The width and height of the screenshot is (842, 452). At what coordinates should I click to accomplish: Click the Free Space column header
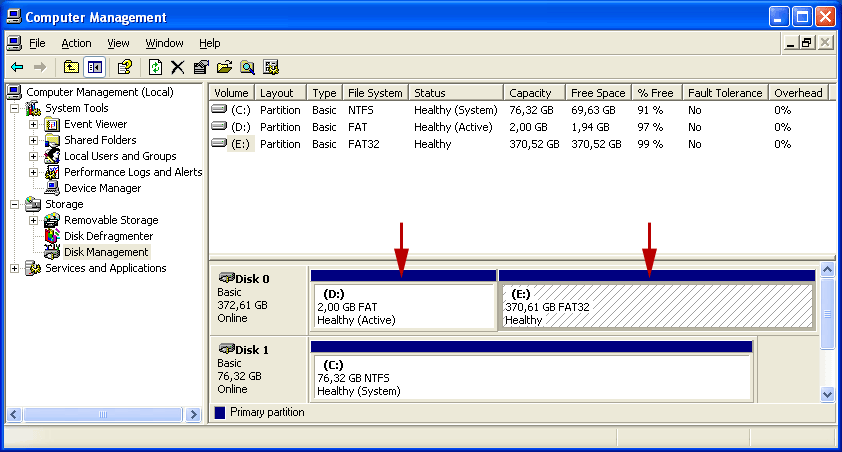tap(599, 93)
